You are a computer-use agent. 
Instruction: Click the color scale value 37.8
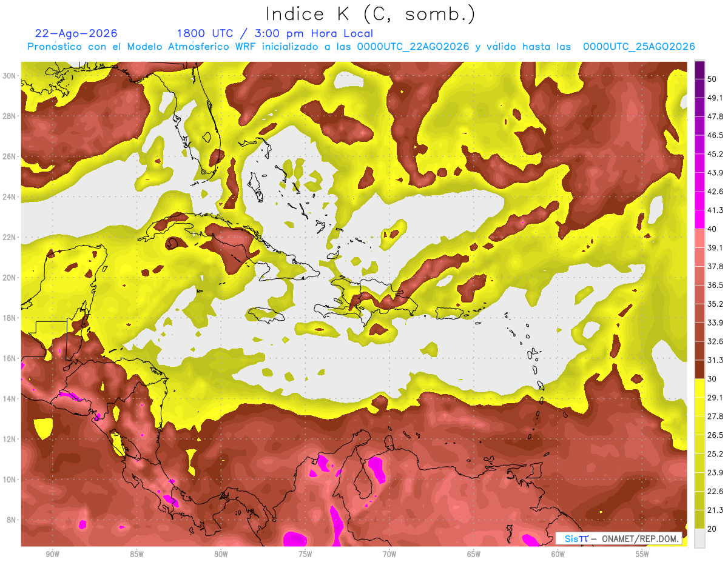tap(715, 266)
